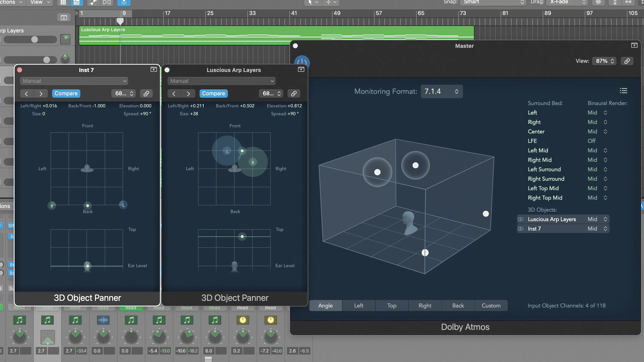Select the Custom view tab
The height and width of the screenshot is (362, 644).
[x=491, y=306]
